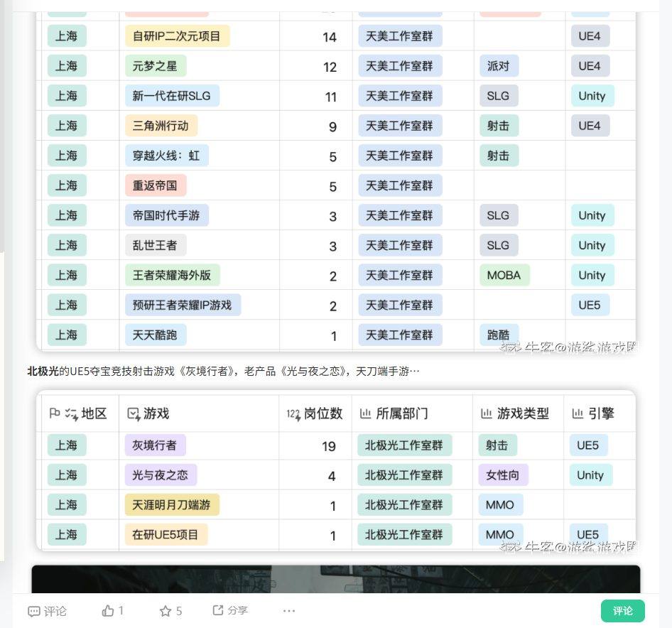Click UE5 tag in 预研王者荣耀IP游戏 row
The height and width of the screenshot is (628, 672).
(x=590, y=305)
